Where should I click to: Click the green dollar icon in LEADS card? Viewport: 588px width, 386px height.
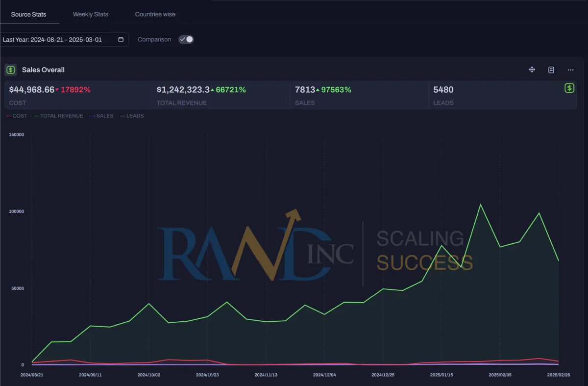point(569,88)
